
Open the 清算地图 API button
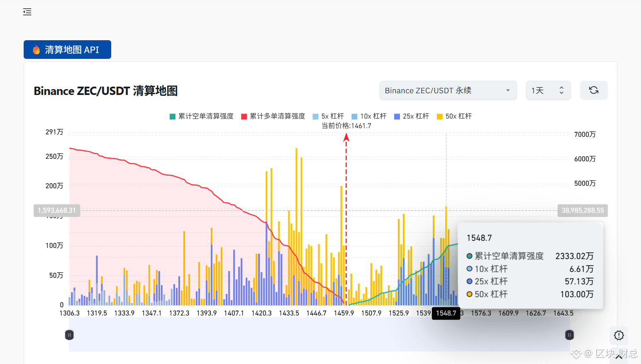pos(67,50)
